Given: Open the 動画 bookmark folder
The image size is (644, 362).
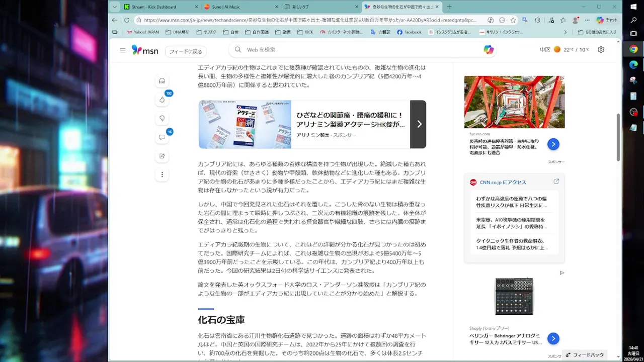Looking at the screenshot, I should coord(283,32).
